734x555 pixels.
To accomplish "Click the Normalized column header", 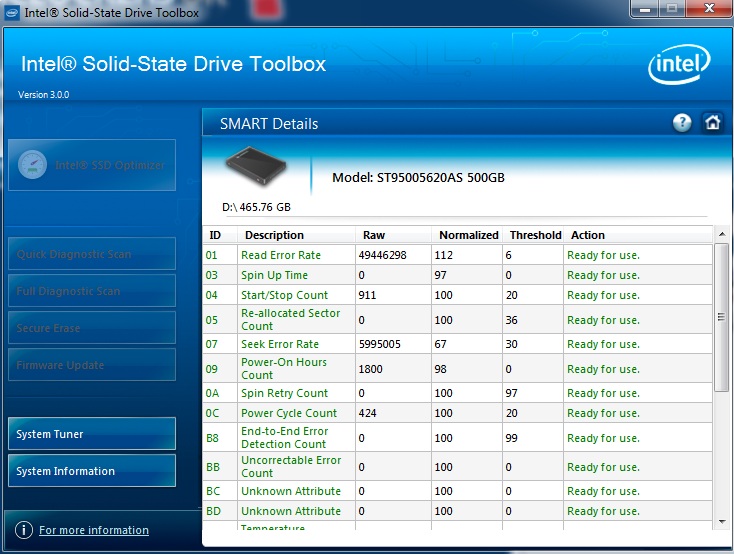I will 468,235.
